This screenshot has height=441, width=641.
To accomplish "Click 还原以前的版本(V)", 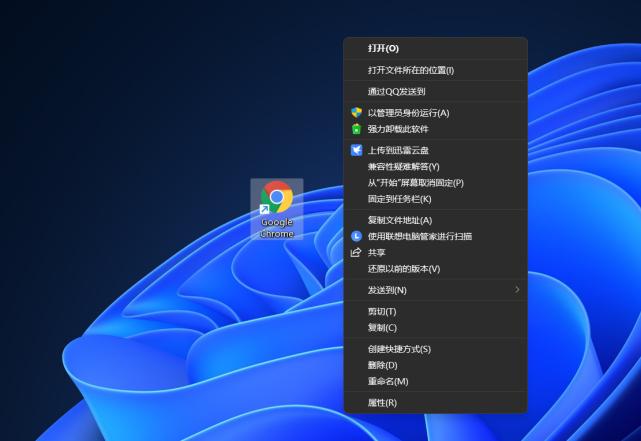I will 436,269.
